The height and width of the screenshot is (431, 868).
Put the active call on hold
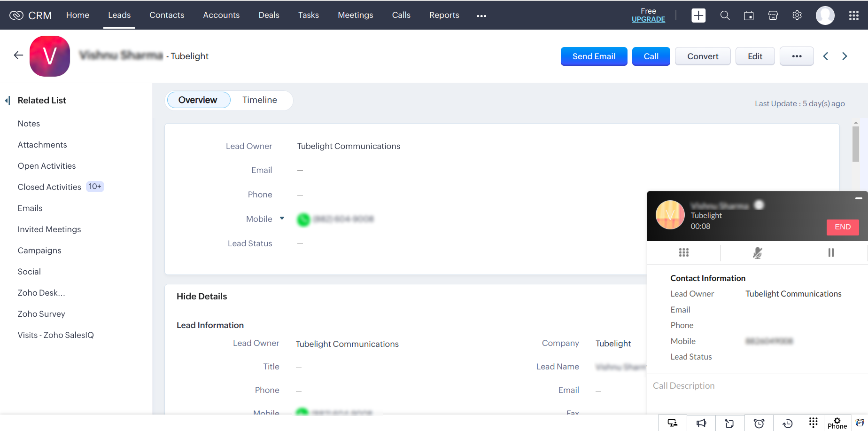coord(830,253)
